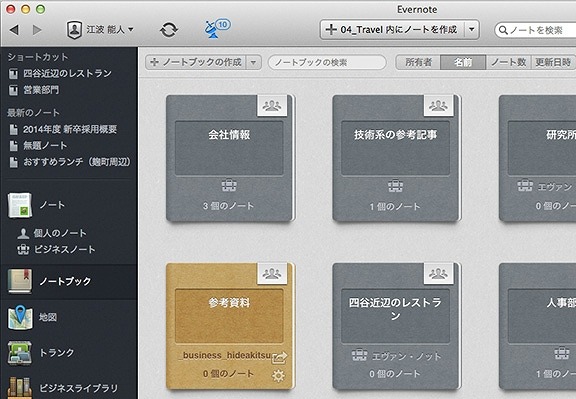Image resolution: width=576 pixels, height=399 pixels.
Task: Click the 最新のノート section header
Action: click(33, 113)
